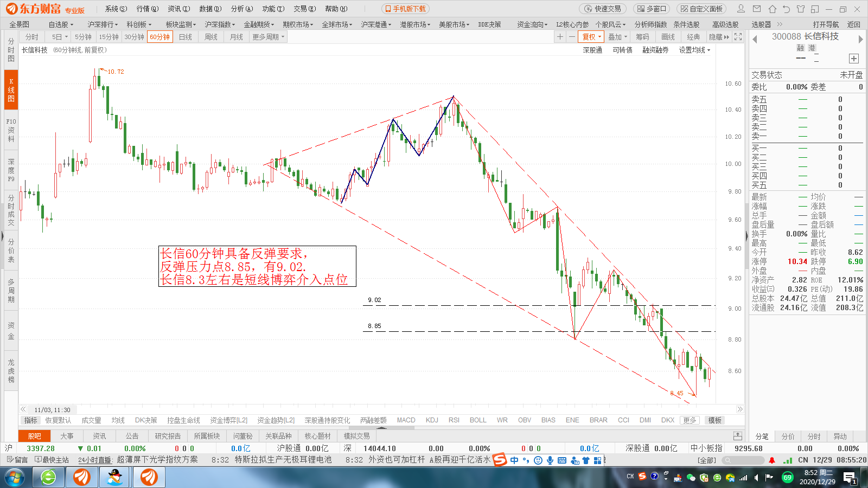The height and width of the screenshot is (488, 868).
Task: Open Sogou soft keyboard icon
Action: pyautogui.click(x=562, y=460)
